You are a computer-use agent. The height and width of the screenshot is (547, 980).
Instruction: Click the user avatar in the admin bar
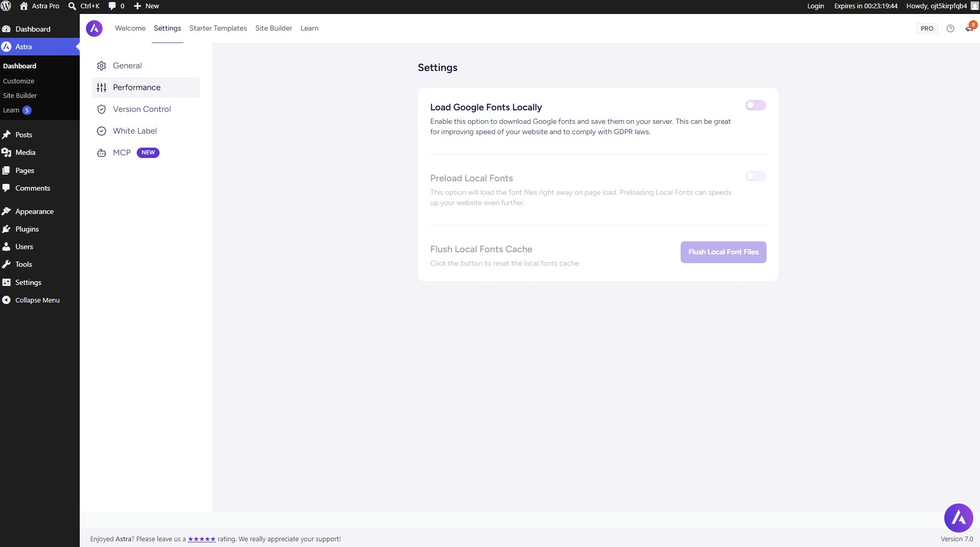(974, 6)
